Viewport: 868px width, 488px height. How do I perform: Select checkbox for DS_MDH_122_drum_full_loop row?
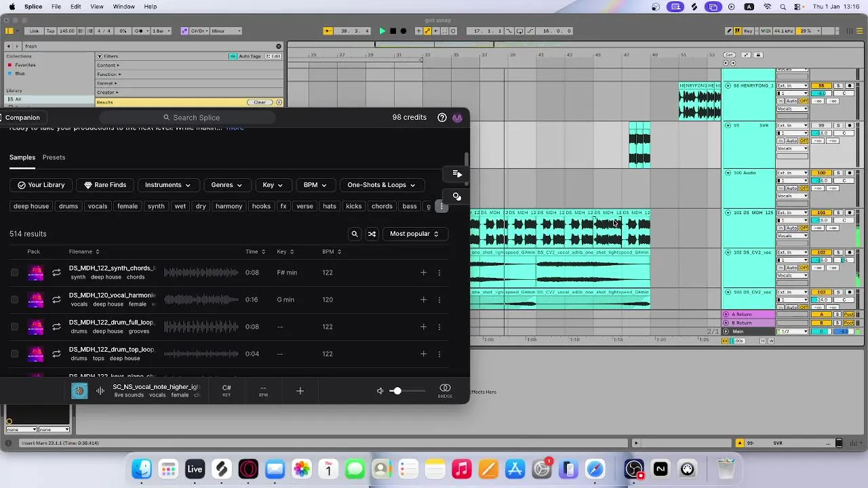pos(14,327)
